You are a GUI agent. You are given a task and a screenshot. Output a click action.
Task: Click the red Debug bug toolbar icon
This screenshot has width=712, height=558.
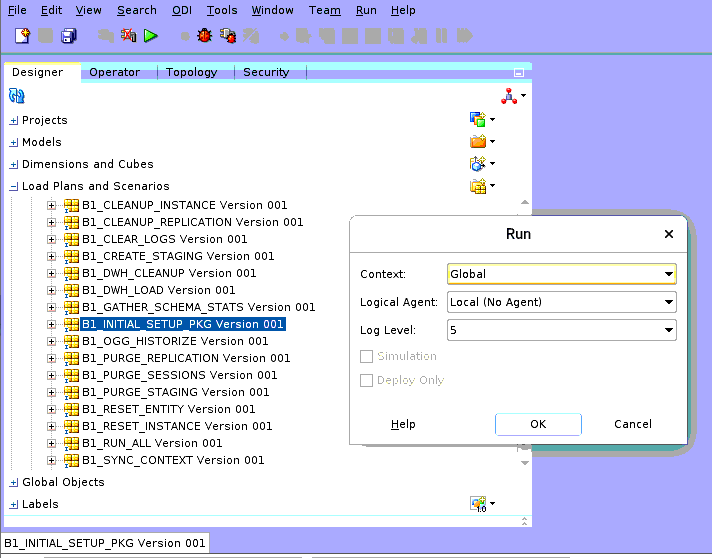[204, 35]
